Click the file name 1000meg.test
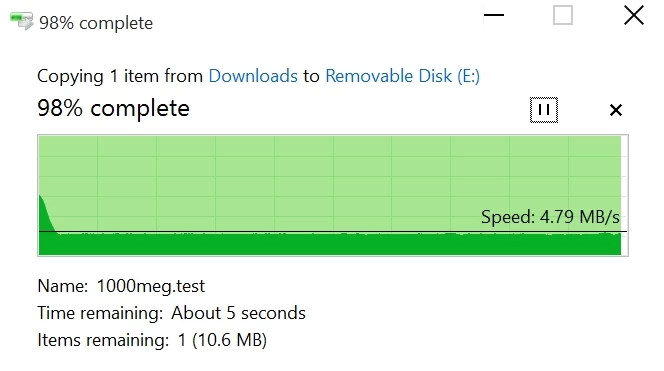664x371 pixels. (151, 286)
